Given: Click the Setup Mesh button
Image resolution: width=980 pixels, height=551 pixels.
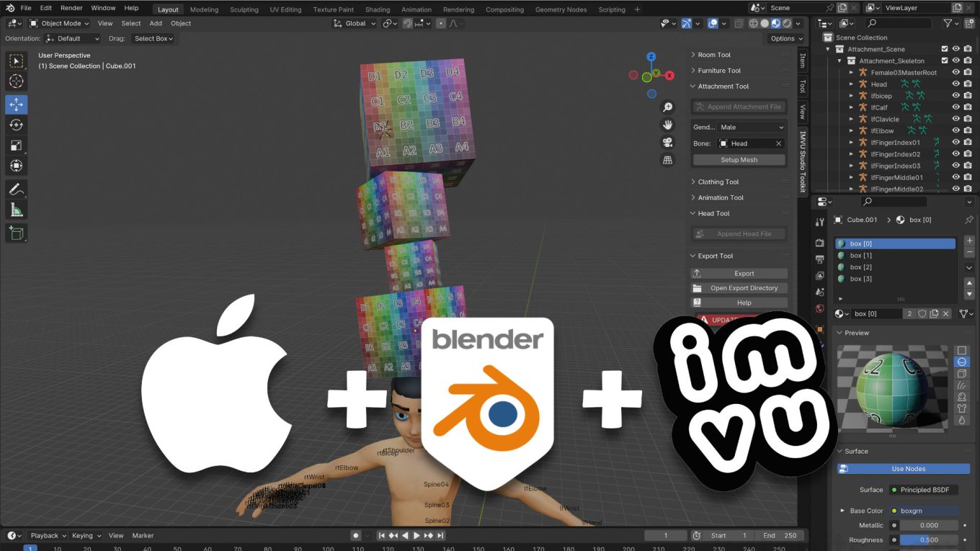Looking at the screenshot, I should [x=739, y=160].
